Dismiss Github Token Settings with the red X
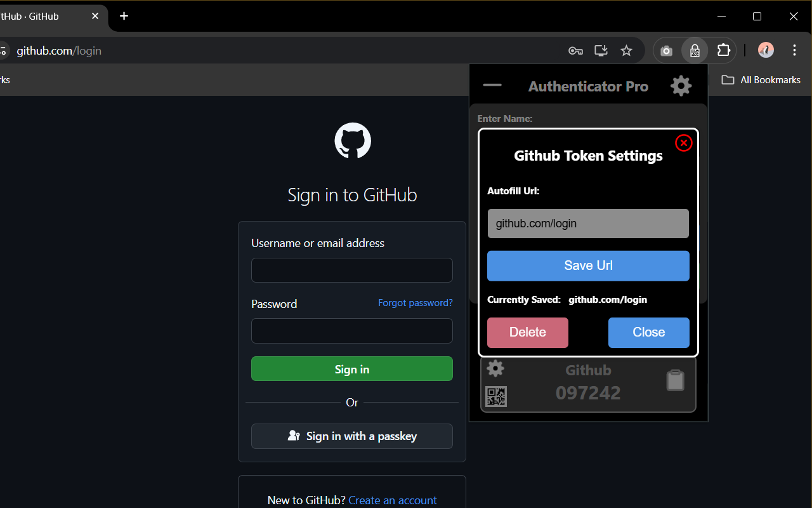This screenshot has height=508, width=812. click(x=683, y=143)
